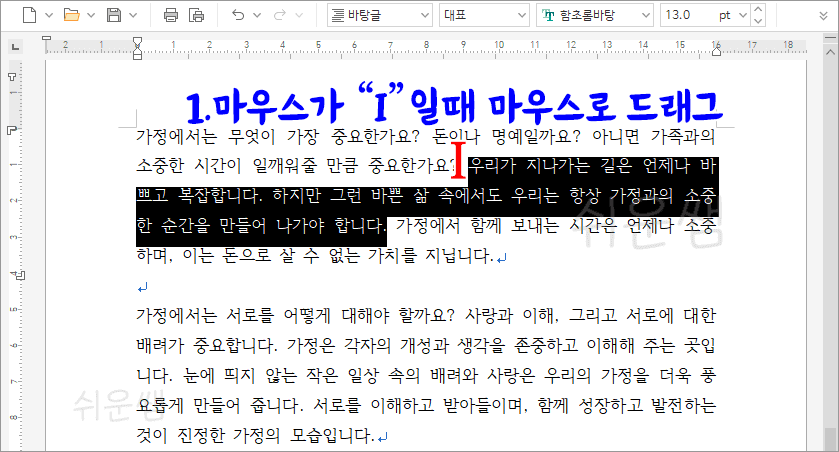Open the New document dropdown arrow
The height and width of the screenshot is (452, 839).
click(x=49, y=15)
